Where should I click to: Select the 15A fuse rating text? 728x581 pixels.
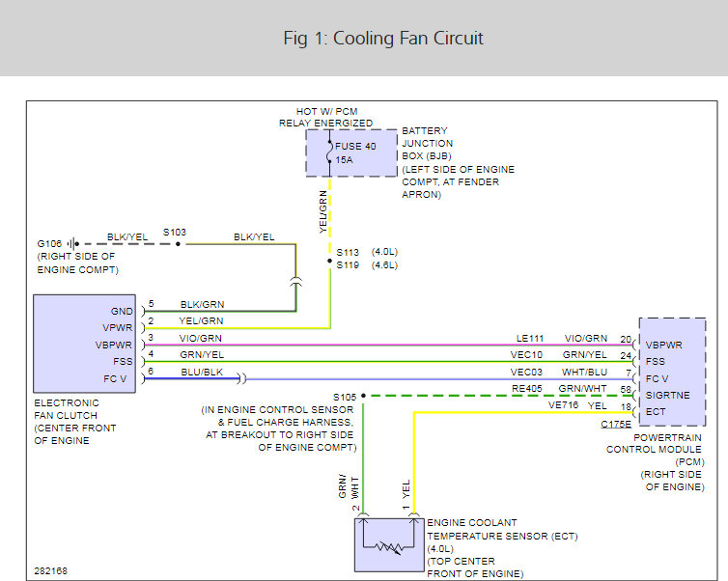(344, 160)
